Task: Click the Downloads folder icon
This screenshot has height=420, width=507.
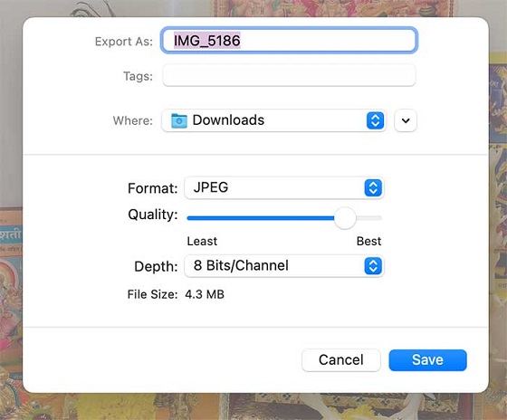Action: [x=179, y=120]
